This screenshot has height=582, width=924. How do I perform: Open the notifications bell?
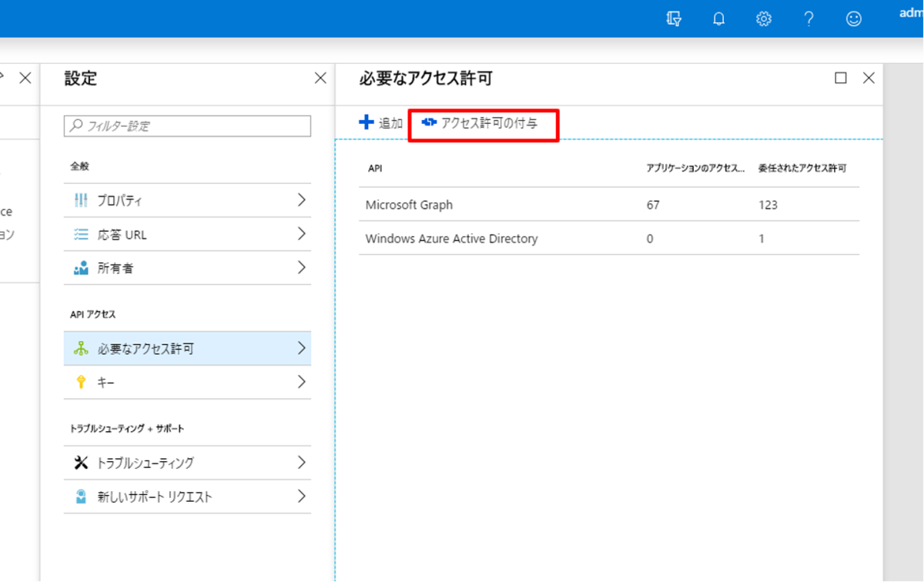[718, 19]
